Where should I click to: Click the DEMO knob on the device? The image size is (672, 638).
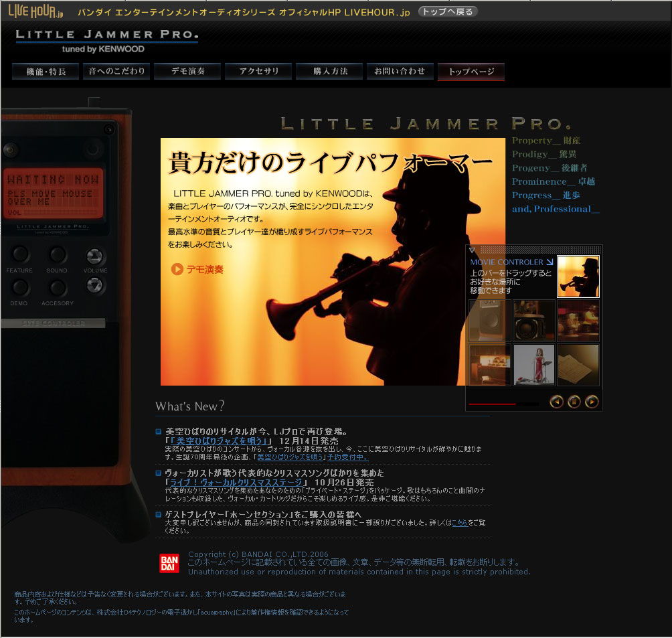point(19,287)
